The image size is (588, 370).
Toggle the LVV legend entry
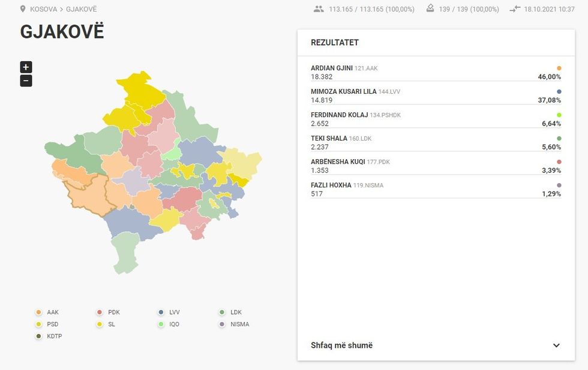[170, 312]
